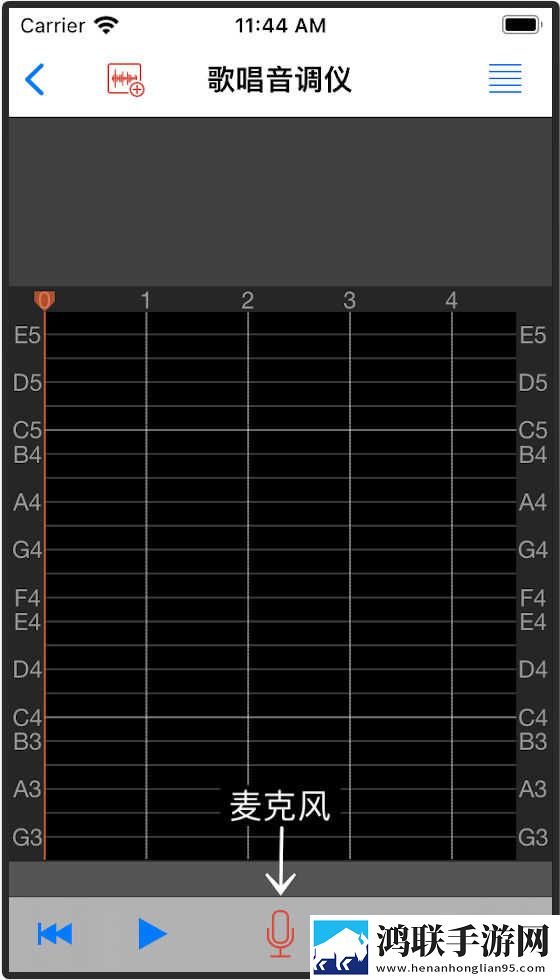This screenshot has height=980, width=560.
Task: Select the left E5 pitch label
Action: point(28,336)
